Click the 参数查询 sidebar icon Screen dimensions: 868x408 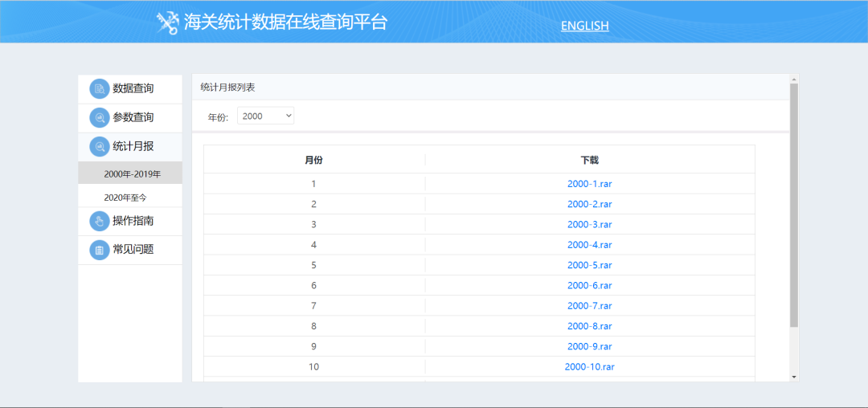click(x=100, y=117)
